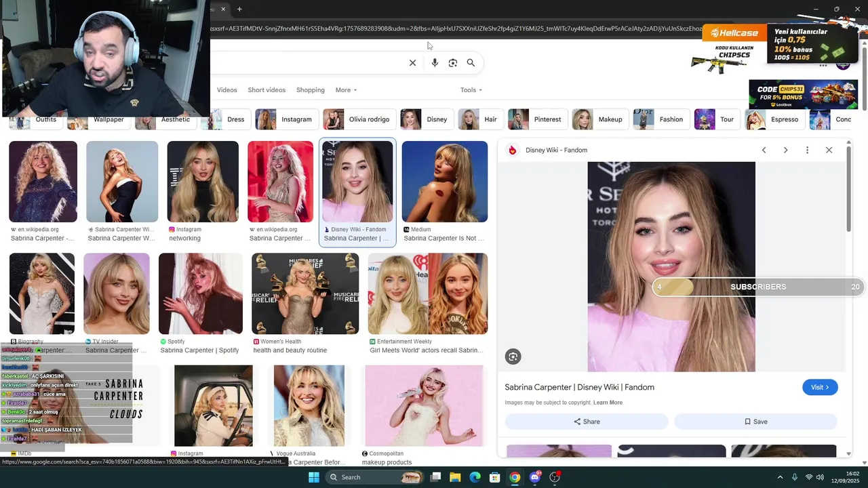The width and height of the screenshot is (868, 488).
Task: Open the Tools dropdown
Action: pyautogui.click(x=471, y=90)
